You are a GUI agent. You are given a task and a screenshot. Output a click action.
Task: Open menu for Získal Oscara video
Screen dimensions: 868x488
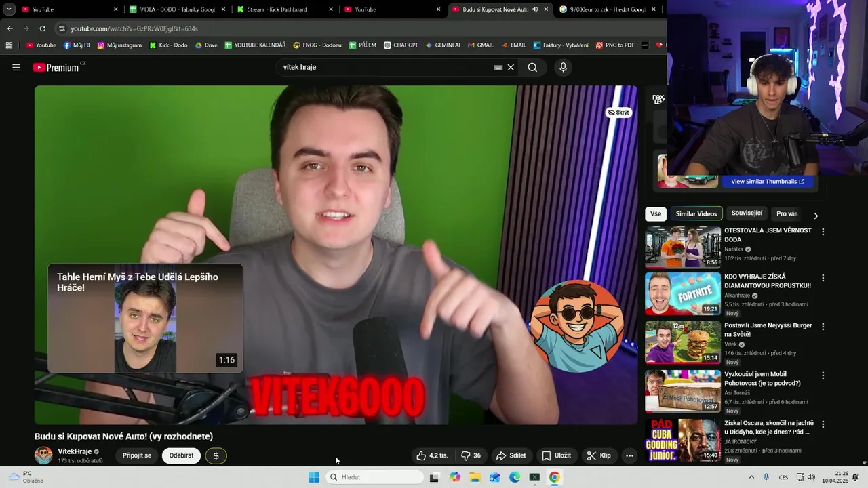click(x=823, y=424)
